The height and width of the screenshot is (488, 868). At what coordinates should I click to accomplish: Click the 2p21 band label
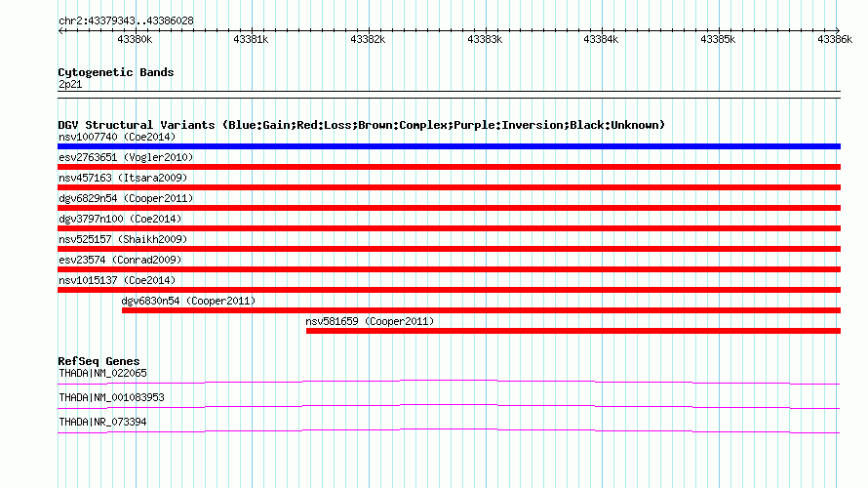pyautogui.click(x=70, y=85)
